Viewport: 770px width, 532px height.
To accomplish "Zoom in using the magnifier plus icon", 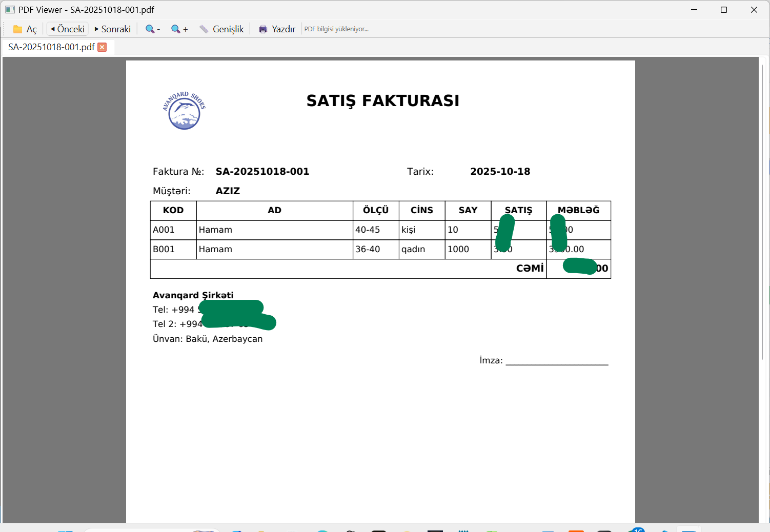I will pyautogui.click(x=179, y=29).
